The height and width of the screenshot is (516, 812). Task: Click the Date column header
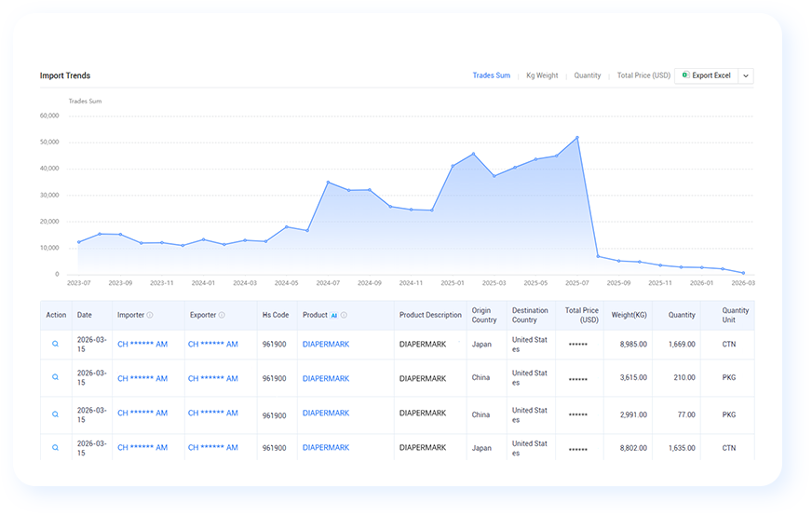[x=85, y=315]
